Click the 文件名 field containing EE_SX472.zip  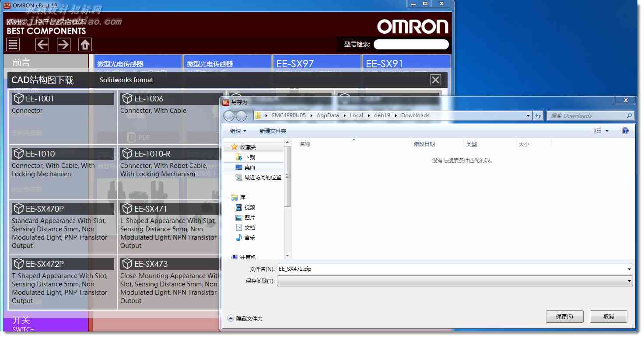click(x=455, y=269)
